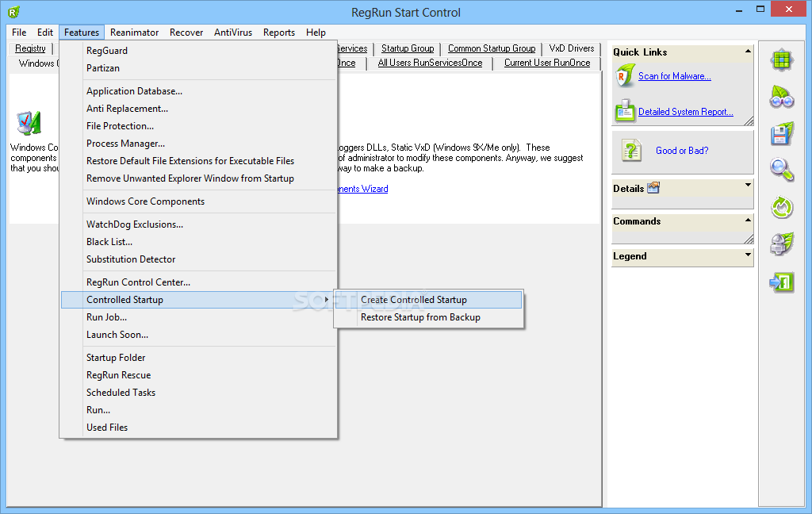The width and height of the screenshot is (812, 514).
Task: Click the Good or Bad question mark icon
Action: (631, 151)
